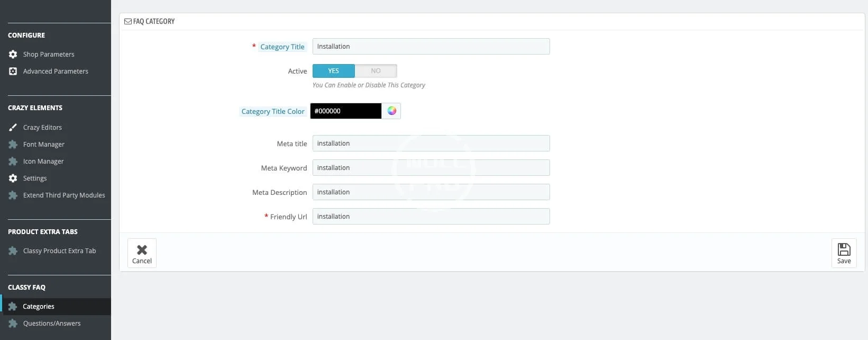The width and height of the screenshot is (868, 340).
Task: Click the Category Title input field
Action: pyautogui.click(x=431, y=46)
